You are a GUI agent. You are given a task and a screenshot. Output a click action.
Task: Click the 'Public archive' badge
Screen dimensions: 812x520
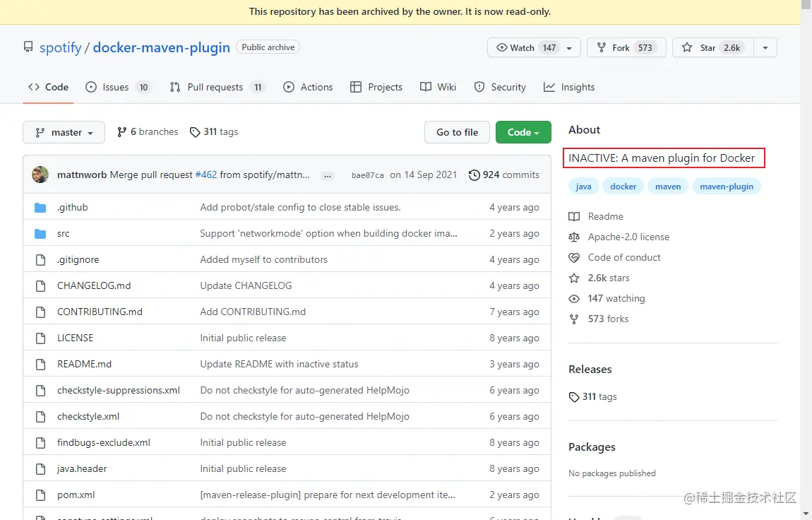point(268,47)
